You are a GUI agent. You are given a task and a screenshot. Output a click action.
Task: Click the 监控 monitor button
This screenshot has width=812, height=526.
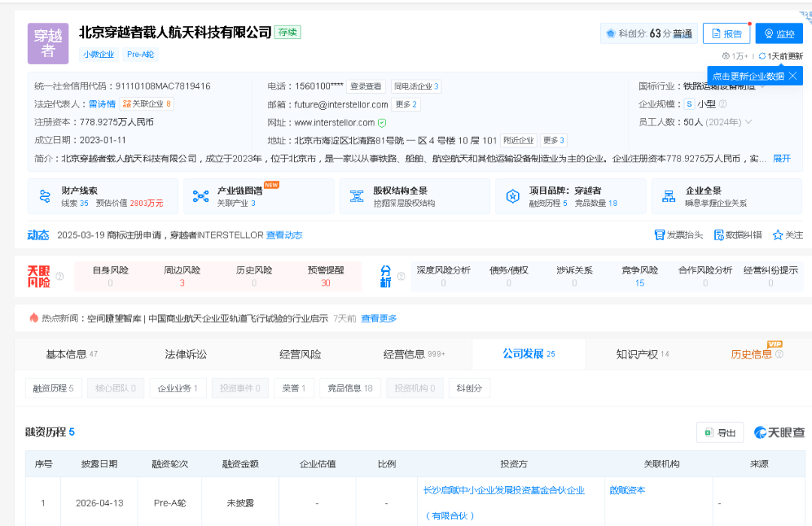pyautogui.click(x=779, y=34)
